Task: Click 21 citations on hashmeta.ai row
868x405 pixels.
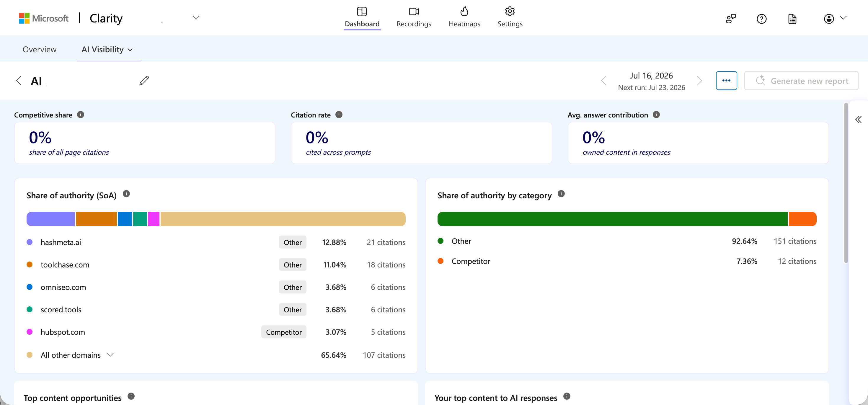Action: 386,242
